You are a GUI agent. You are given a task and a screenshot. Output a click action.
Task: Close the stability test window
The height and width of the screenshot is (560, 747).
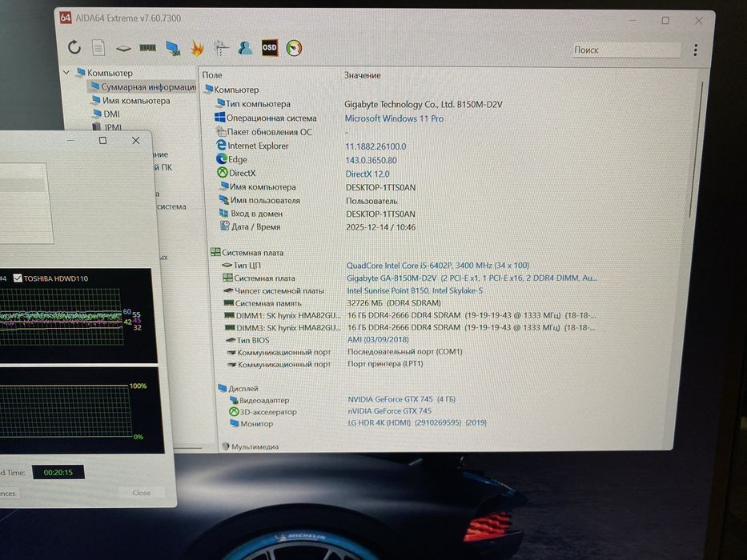tap(136, 141)
